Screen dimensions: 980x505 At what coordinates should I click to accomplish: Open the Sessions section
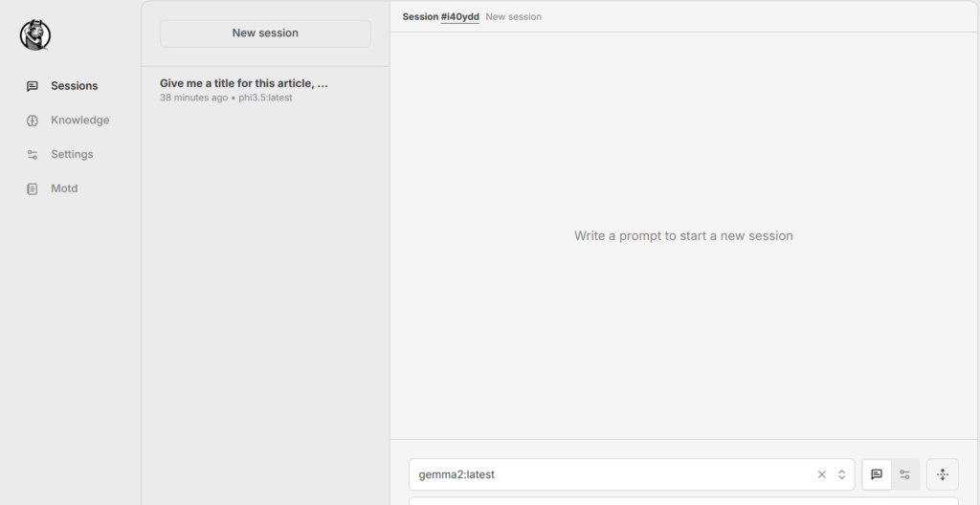click(74, 86)
